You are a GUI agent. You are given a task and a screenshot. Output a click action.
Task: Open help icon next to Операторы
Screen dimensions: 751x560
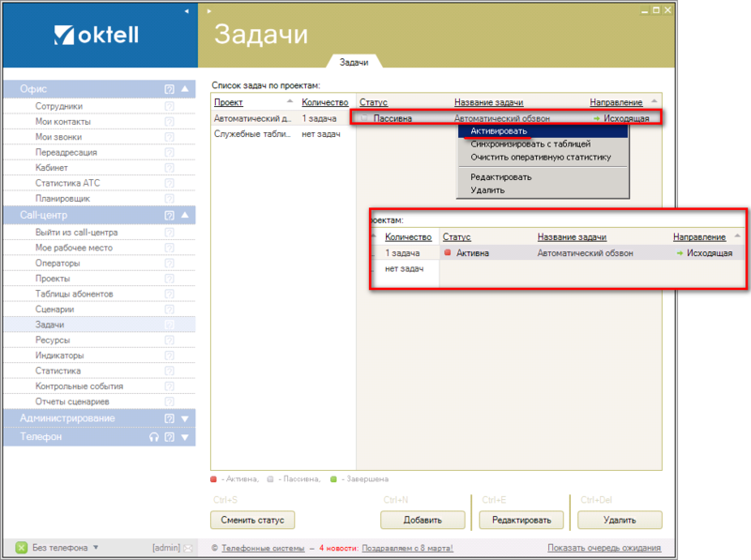(170, 264)
